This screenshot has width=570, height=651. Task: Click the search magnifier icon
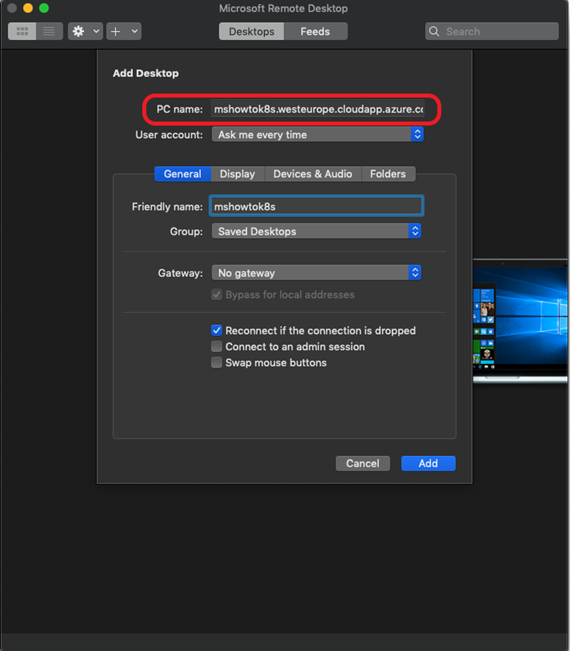(x=434, y=31)
